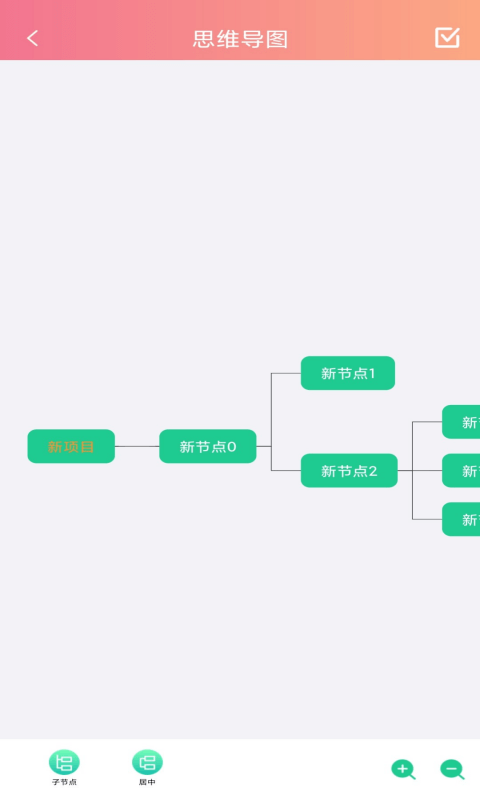
Task: Select the 新节点0 node
Action: [x=208, y=446]
